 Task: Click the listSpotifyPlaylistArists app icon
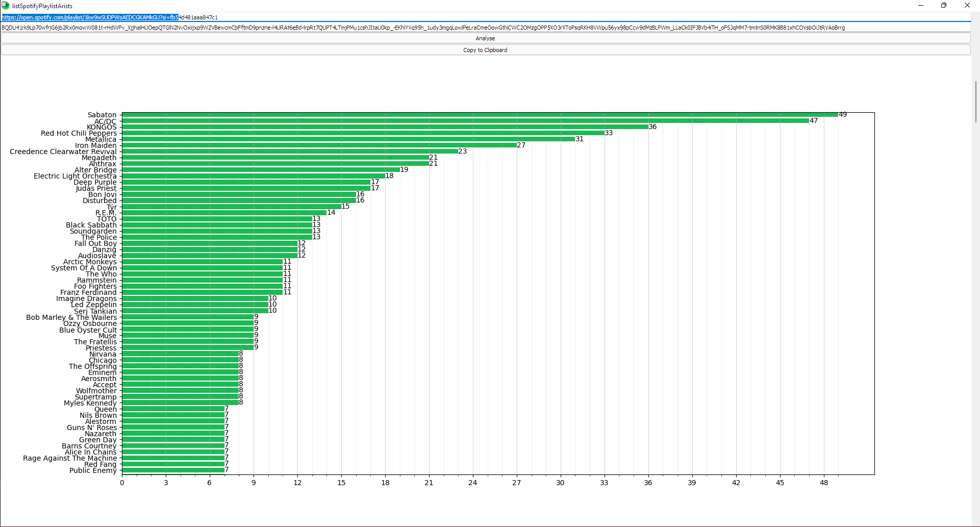(6, 6)
